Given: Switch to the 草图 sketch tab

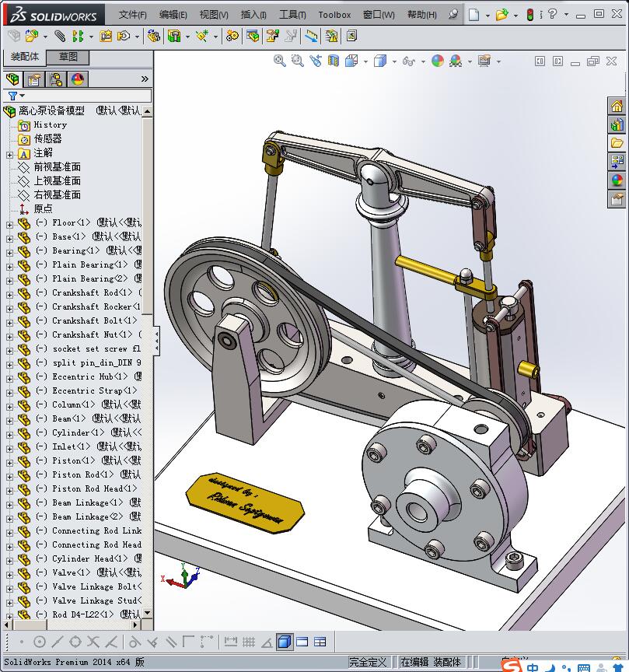Looking at the screenshot, I should coord(68,58).
